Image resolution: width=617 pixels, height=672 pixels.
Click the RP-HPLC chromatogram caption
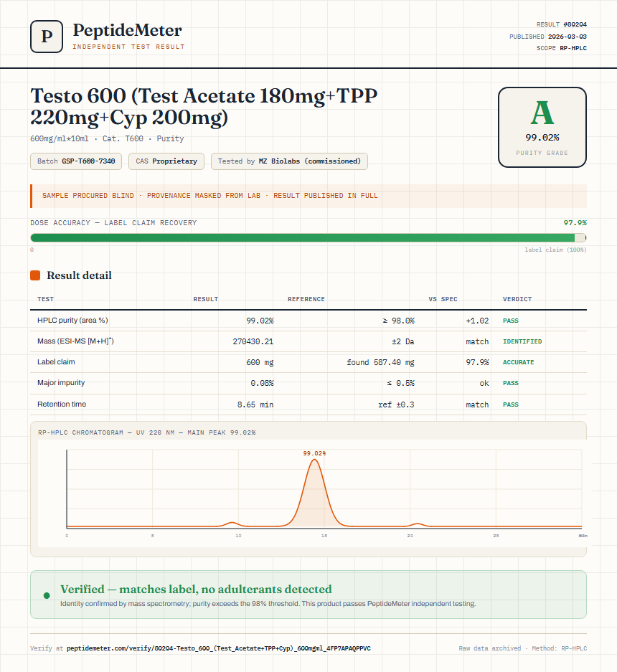146,432
